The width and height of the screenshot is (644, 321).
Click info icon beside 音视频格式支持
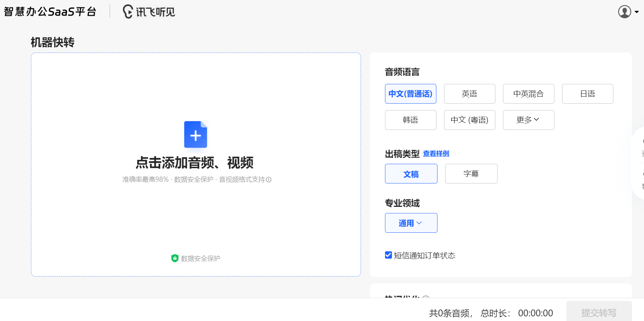pyautogui.click(x=269, y=179)
